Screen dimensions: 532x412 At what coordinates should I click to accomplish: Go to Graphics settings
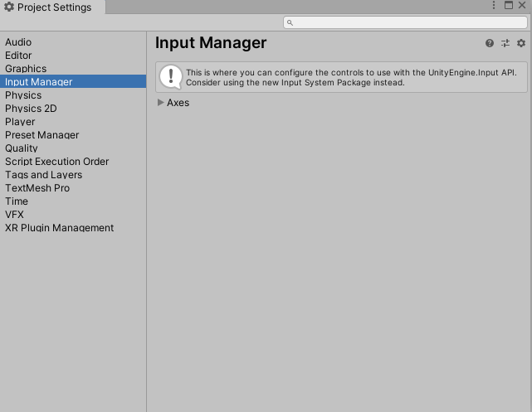click(26, 69)
